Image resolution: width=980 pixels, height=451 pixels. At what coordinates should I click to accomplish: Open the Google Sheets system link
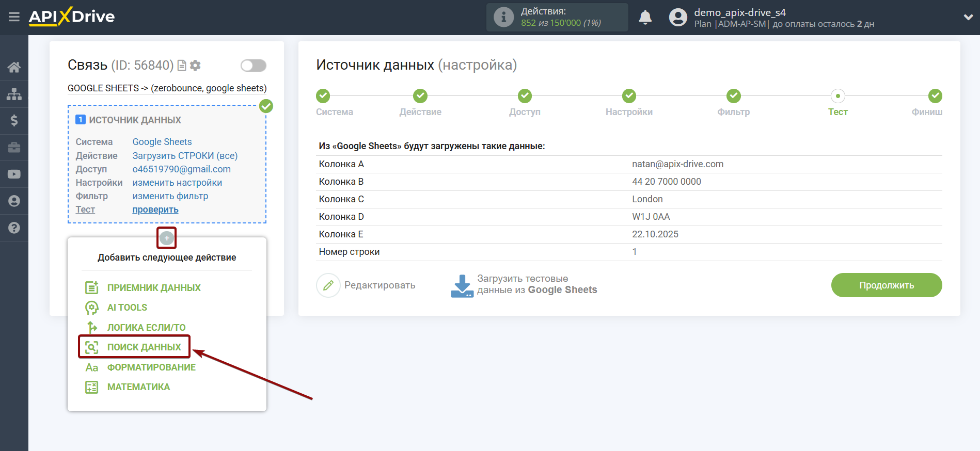(x=162, y=142)
